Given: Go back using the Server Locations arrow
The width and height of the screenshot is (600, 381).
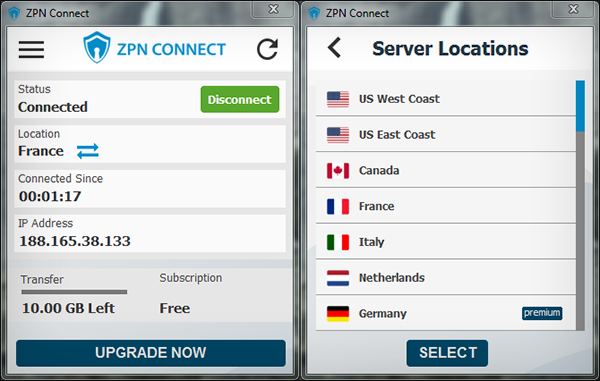Looking at the screenshot, I should click(x=334, y=48).
